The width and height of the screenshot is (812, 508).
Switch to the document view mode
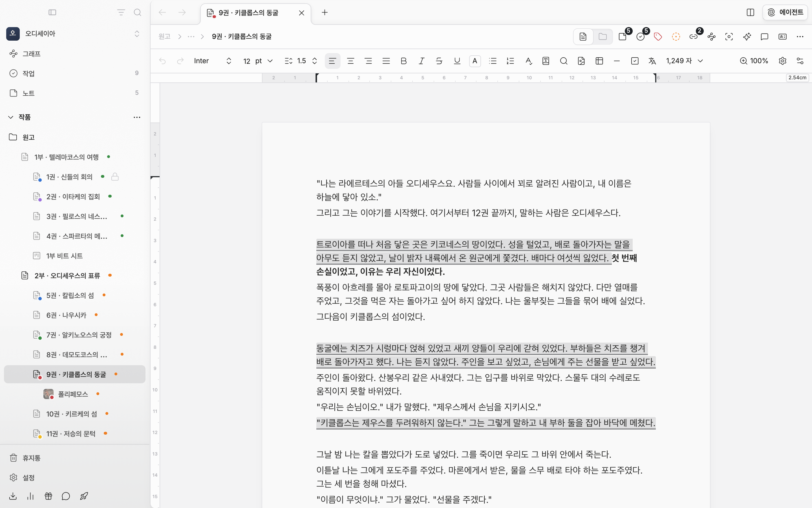pos(583,37)
